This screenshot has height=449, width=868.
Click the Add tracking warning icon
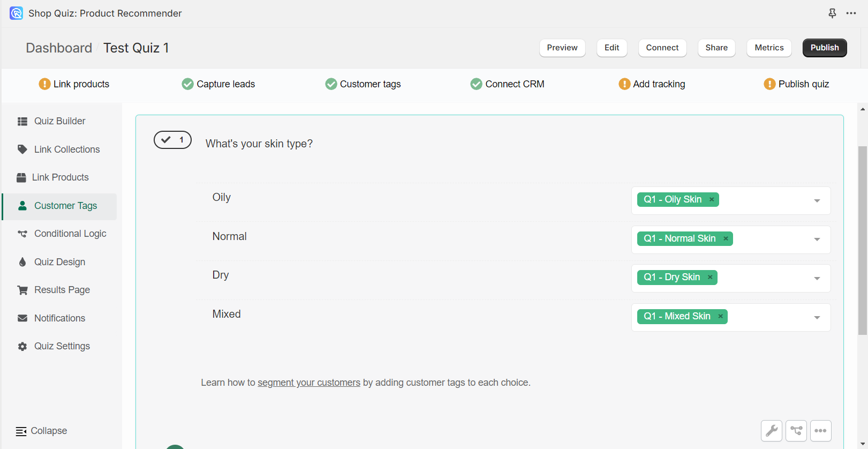624,84
